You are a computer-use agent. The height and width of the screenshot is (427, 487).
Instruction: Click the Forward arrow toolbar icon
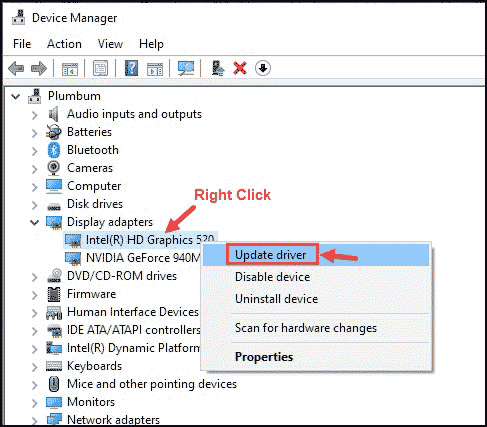coord(39,69)
